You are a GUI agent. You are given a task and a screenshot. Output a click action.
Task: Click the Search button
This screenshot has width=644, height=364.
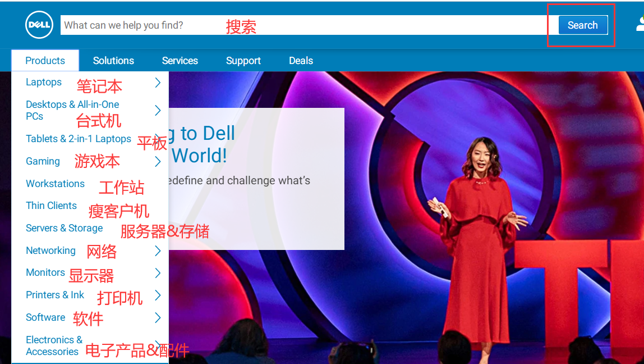pos(583,25)
